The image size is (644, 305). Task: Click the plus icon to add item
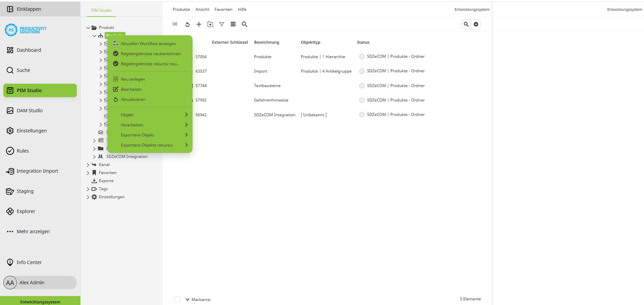(198, 24)
